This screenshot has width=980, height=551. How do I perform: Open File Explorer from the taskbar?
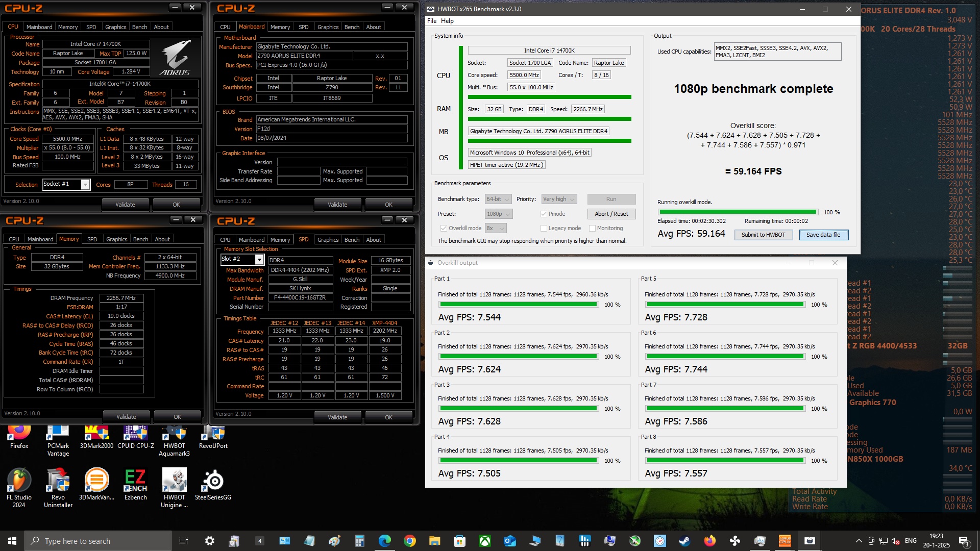[x=434, y=541]
